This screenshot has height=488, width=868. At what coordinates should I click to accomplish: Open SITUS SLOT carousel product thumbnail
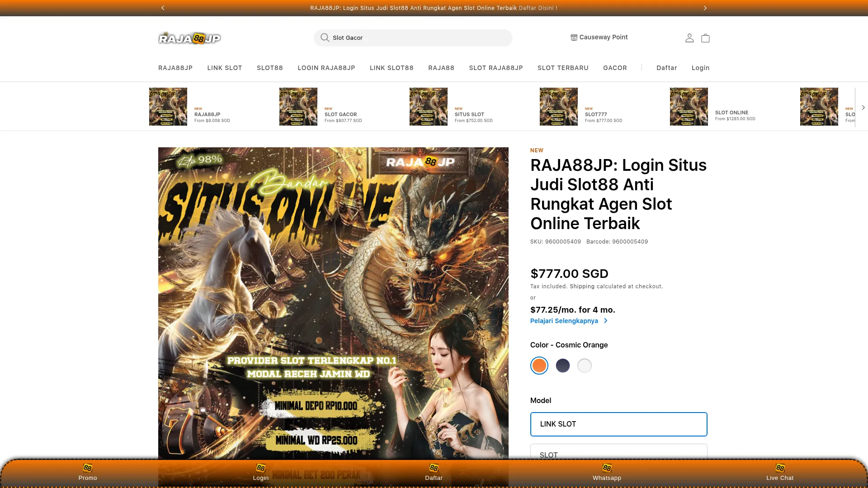tap(429, 107)
